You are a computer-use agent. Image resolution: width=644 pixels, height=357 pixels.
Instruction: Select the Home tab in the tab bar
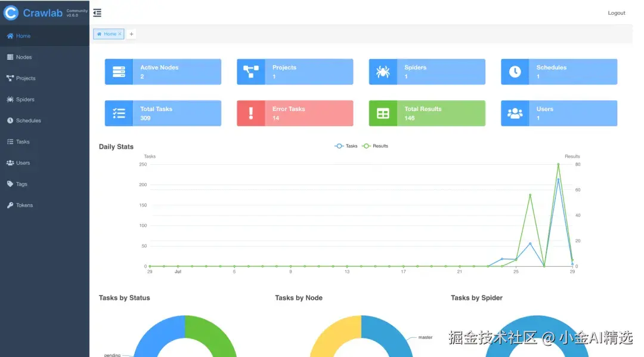pyautogui.click(x=109, y=34)
